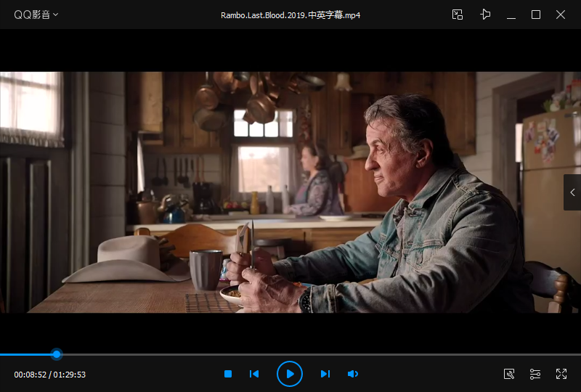This screenshot has width=581, height=392.
Task: Open the toolbox icon in bottom right
Action: point(509,374)
